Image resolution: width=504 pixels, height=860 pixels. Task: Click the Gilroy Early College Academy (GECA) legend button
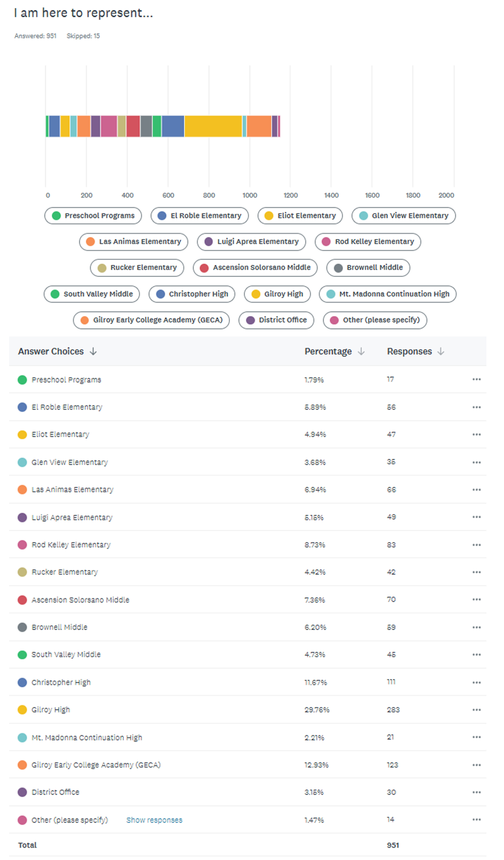151,320
